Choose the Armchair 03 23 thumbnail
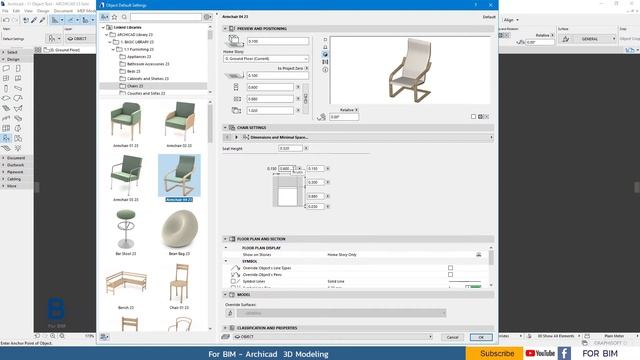The width and height of the screenshot is (640, 360). (x=126, y=176)
